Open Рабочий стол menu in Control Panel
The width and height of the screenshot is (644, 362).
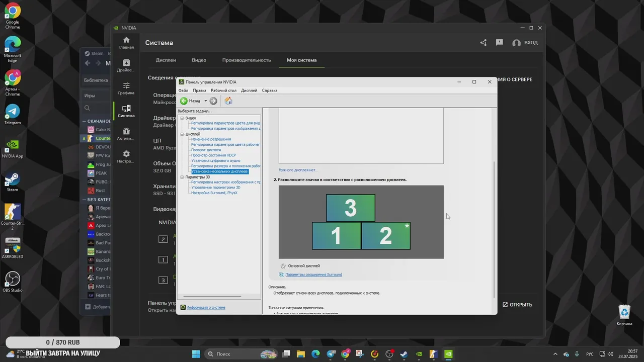click(x=223, y=90)
